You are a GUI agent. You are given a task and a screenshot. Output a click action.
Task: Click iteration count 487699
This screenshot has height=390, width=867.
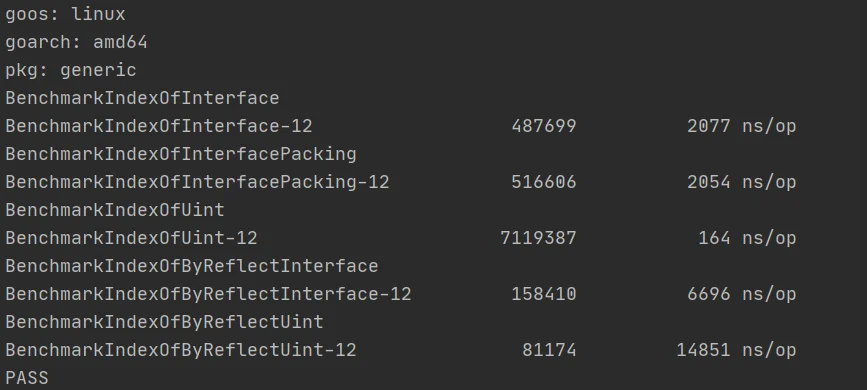click(x=544, y=126)
